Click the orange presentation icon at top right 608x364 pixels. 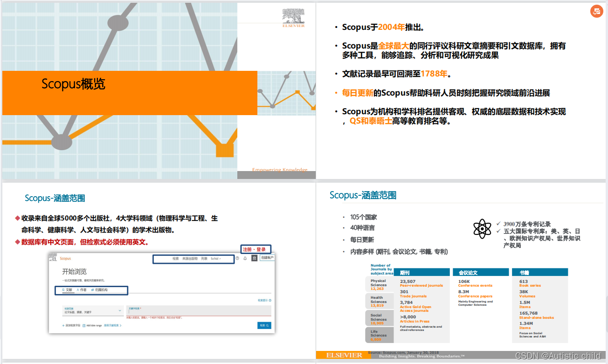[596, 12]
